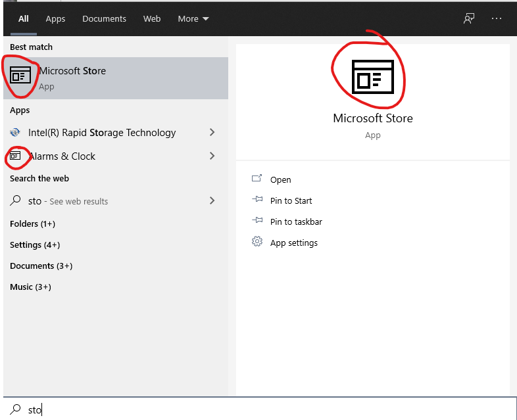
Task: Open the More dropdown filter
Action: point(193,19)
